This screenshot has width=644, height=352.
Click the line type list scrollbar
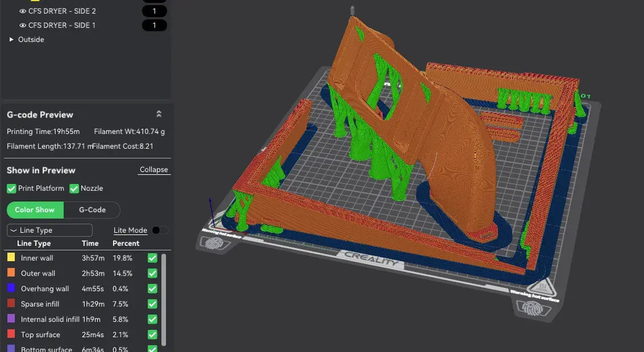click(164, 300)
